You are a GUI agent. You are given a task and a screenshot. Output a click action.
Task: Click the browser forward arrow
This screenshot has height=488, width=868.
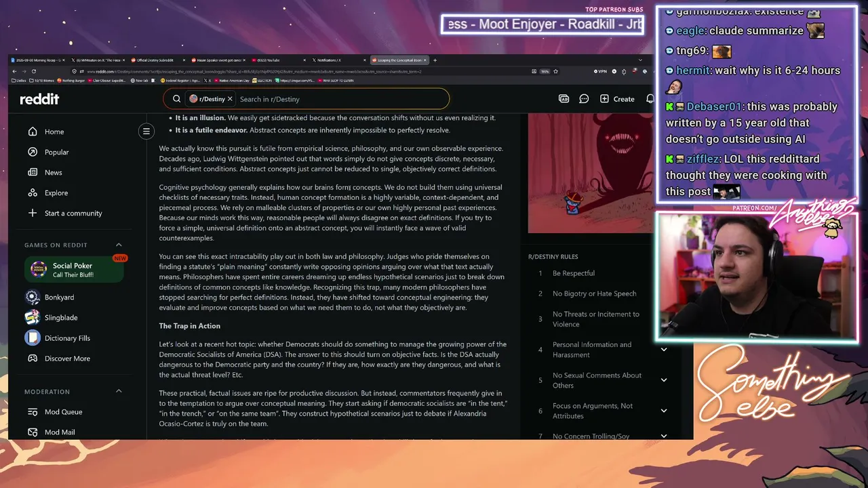pyautogui.click(x=24, y=71)
